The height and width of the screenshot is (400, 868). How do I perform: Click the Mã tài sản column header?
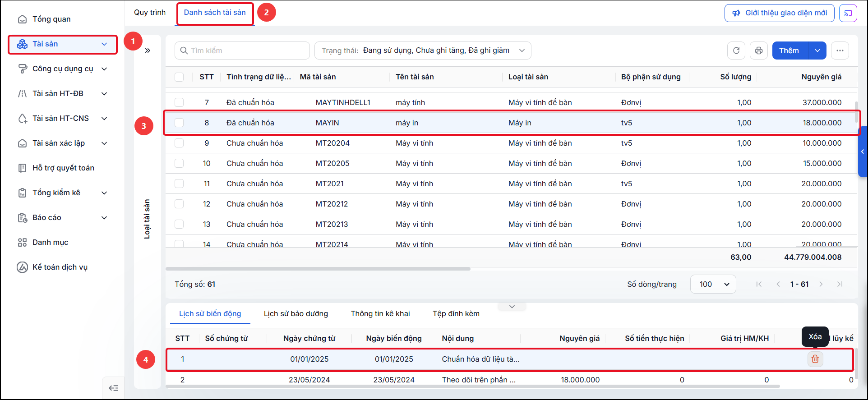pyautogui.click(x=318, y=77)
